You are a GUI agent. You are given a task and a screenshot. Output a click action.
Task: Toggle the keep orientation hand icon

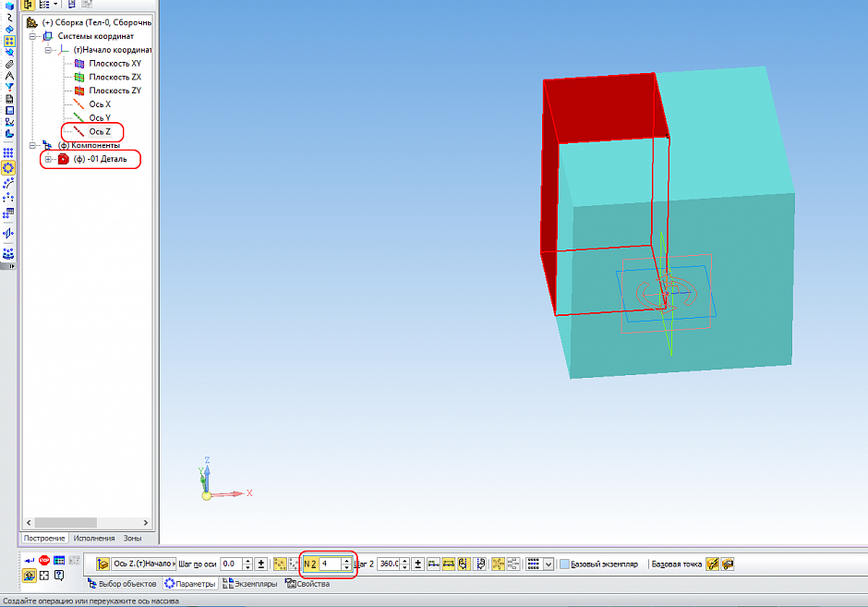pos(464,564)
